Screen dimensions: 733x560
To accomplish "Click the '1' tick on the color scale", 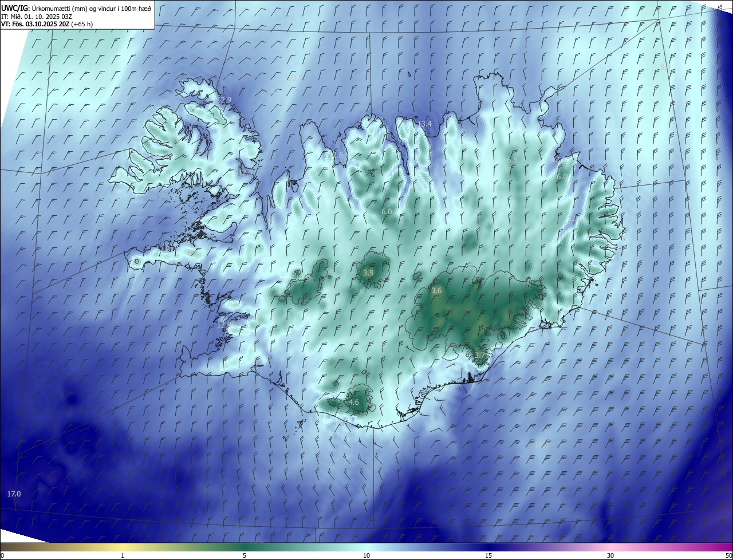I will [x=123, y=556].
